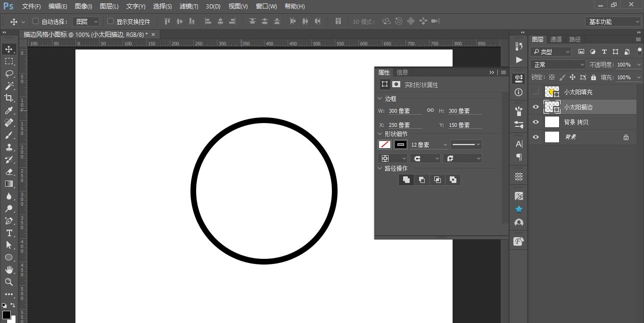Select the Hand tool
The image size is (644, 323).
coord(9,270)
